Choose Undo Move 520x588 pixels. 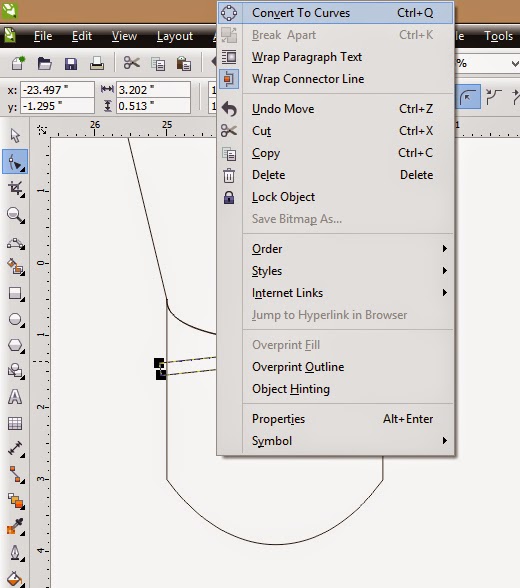[x=336, y=109]
